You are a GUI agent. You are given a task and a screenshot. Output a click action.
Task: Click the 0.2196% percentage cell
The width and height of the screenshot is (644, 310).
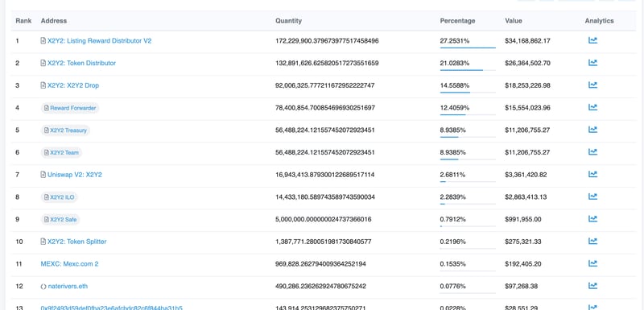click(x=453, y=242)
